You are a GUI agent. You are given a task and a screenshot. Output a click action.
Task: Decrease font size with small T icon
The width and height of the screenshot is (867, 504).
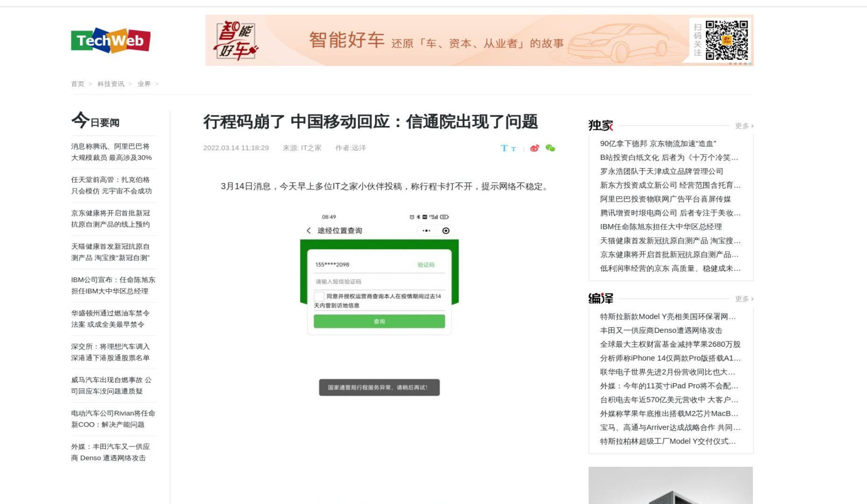(x=513, y=149)
